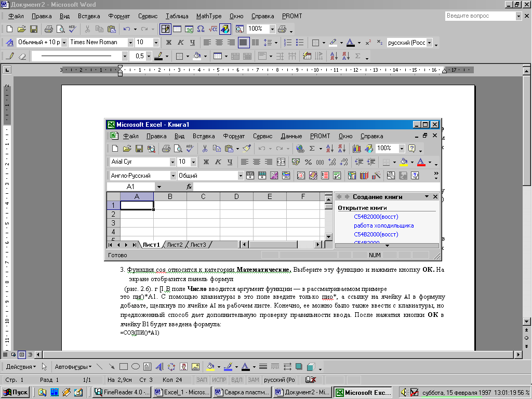This screenshot has width=532, height=399.
Task: Open Times New Roman font dropdown
Action: [130, 43]
